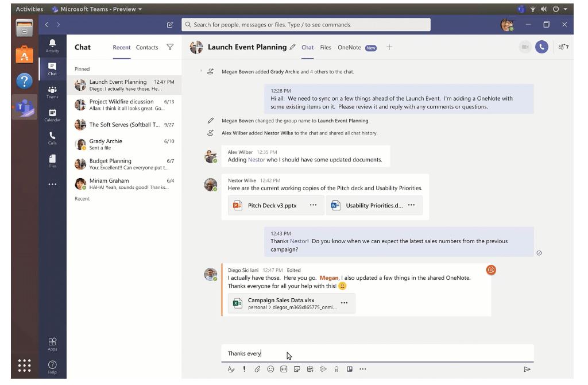This screenshot has width=588, height=385.
Task: Go back with the left arrow
Action: [x=47, y=25]
